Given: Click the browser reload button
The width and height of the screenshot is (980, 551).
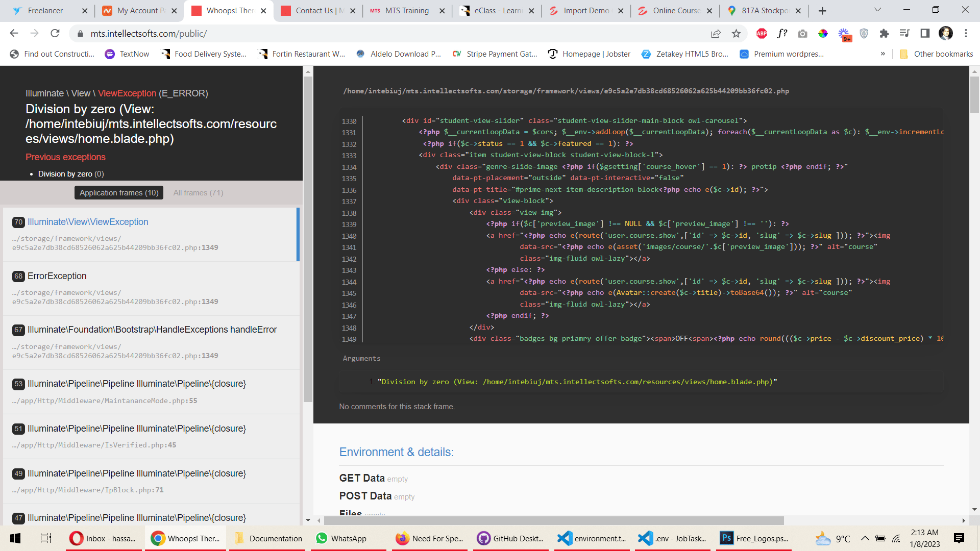Looking at the screenshot, I should coord(55,34).
